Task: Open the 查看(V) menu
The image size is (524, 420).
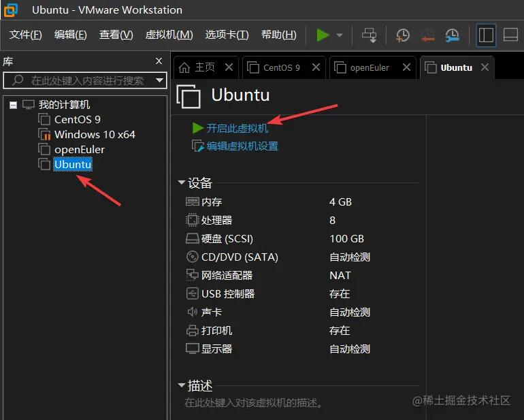Action: pos(116,35)
